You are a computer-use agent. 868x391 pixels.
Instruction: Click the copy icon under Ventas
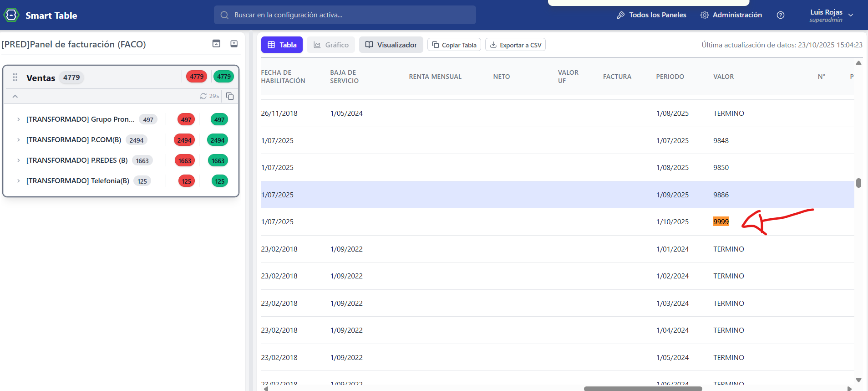click(230, 96)
